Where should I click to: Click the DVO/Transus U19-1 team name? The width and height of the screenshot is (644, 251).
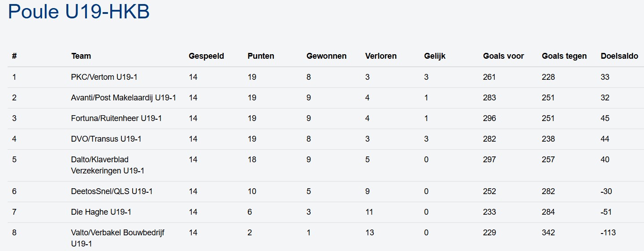tap(106, 139)
